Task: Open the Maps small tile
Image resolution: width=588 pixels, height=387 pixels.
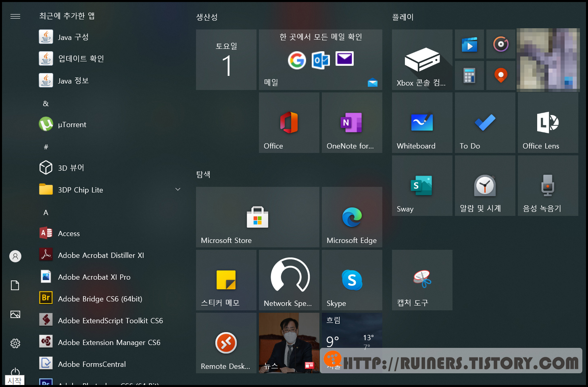Action: [501, 75]
